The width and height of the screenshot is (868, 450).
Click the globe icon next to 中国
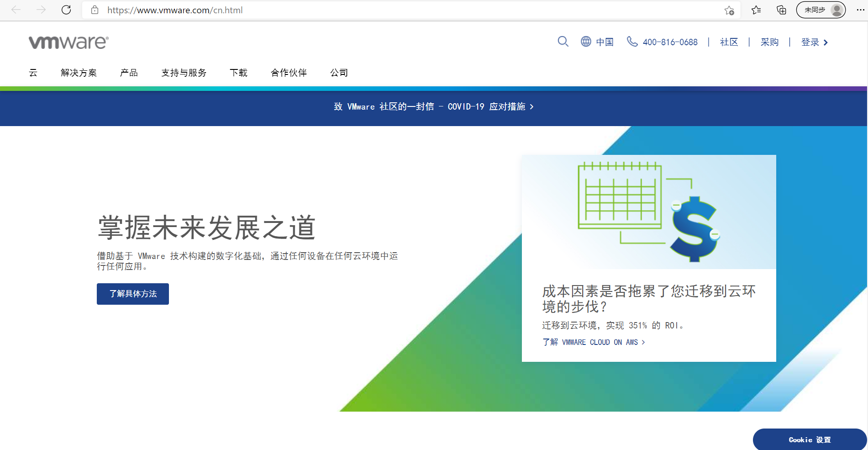586,42
